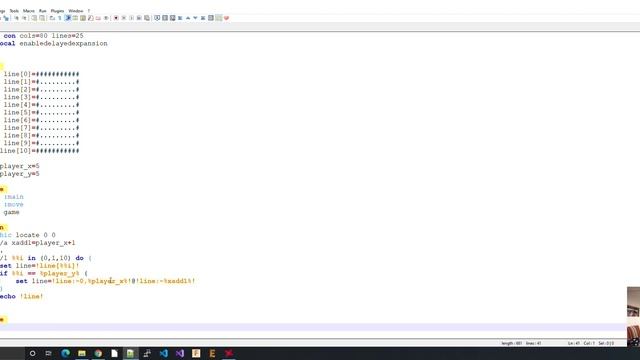The height and width of the screenshot is (360, 640).
Task: Open Google Chrome from taskbar
Action: (98, 353)
